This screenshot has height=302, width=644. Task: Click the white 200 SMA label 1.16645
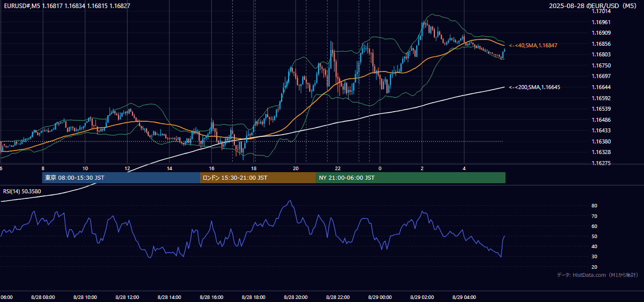(535, 87)
